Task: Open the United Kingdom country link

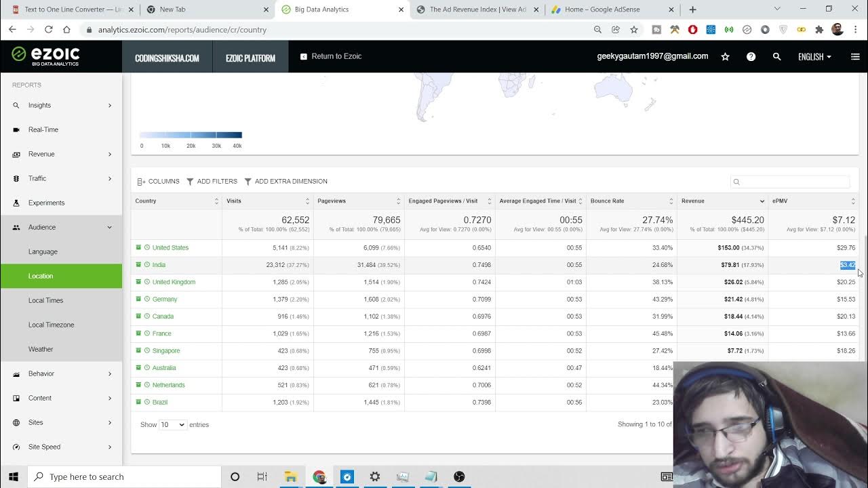Action: [x=174, y=282]
